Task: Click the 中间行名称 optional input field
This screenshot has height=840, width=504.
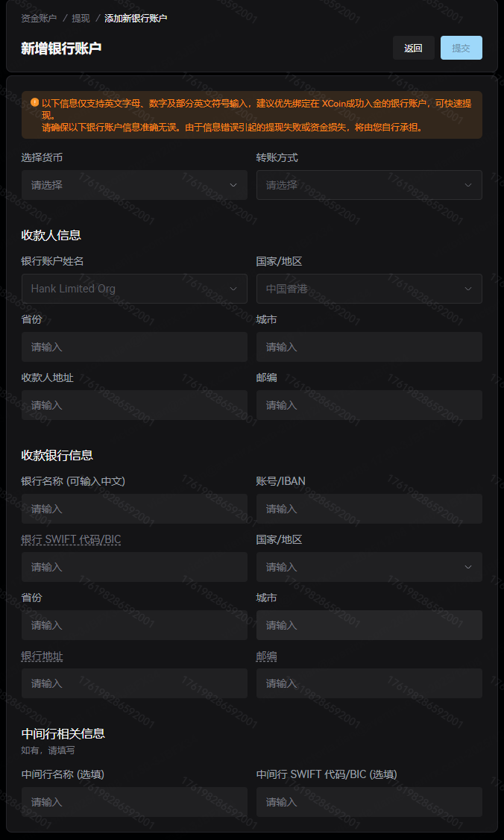Action: coord(134,802)
